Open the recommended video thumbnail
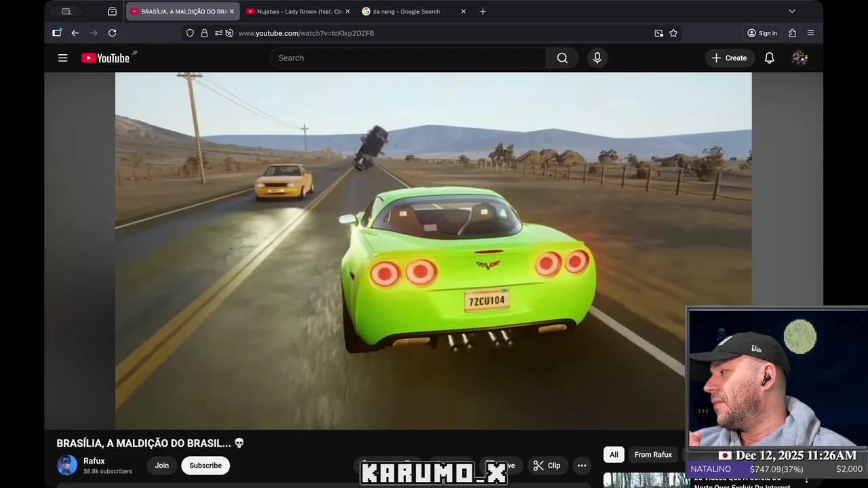The image size is (868, 488). pyautogui.click(x=646, y=480)
